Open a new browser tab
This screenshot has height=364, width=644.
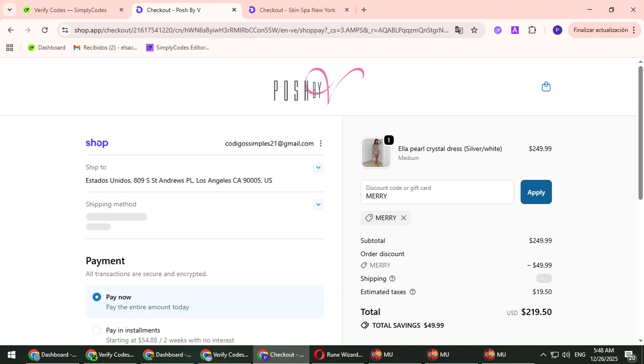364,10
